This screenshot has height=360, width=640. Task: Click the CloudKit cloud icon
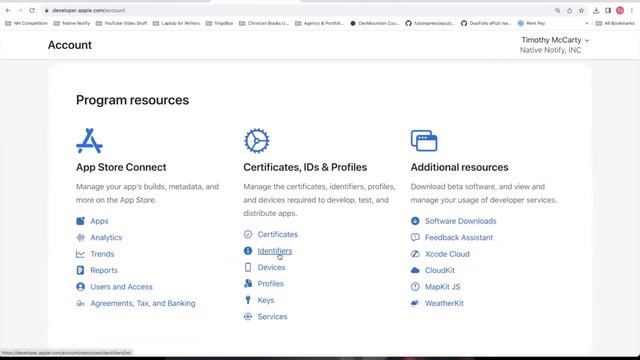point(415,270)
